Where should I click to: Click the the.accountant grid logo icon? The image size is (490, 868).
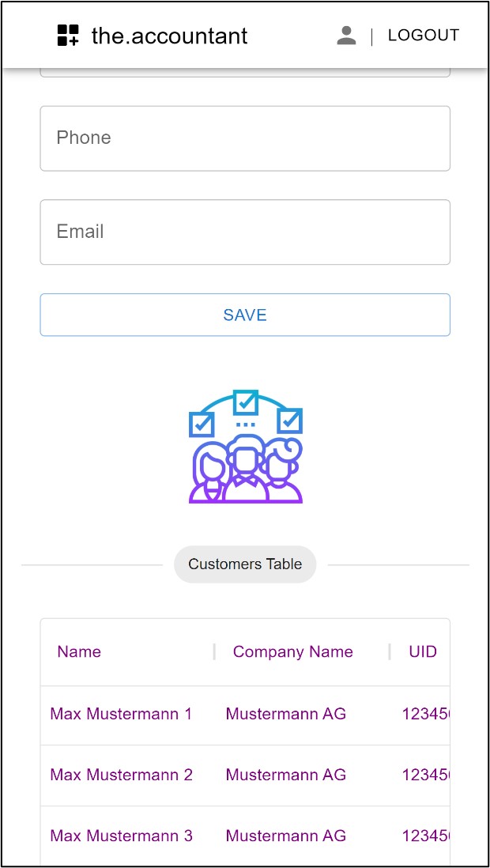(x=68, y=36)
